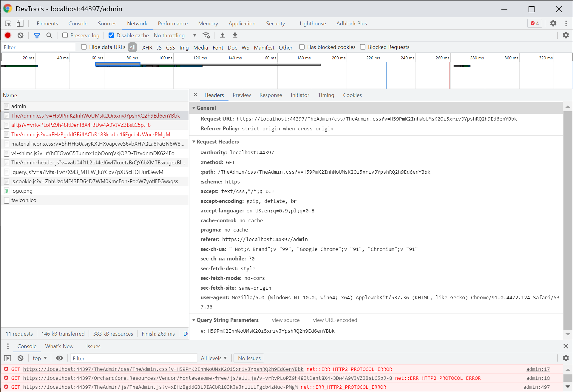The height and width of the screenshot is (392, 573).
Task: Open the Lighthouse panel
Action: tap(312, 23)
